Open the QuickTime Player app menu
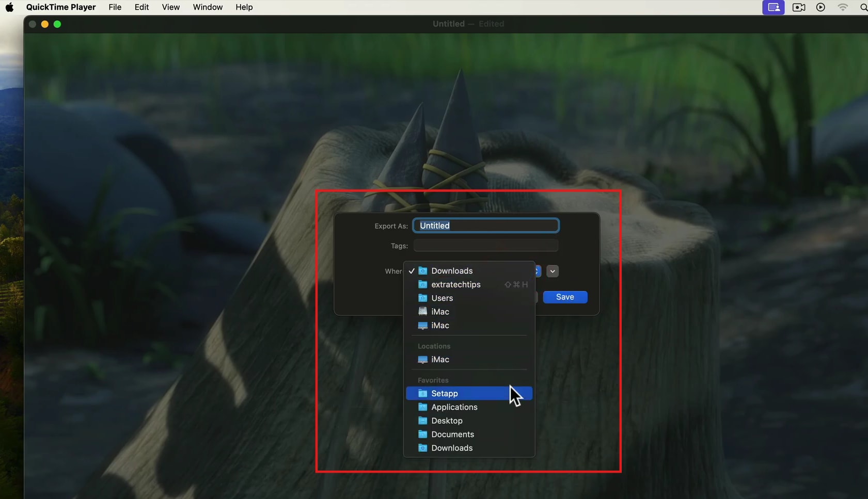This screenshot has height=499, width=868. 61,7
